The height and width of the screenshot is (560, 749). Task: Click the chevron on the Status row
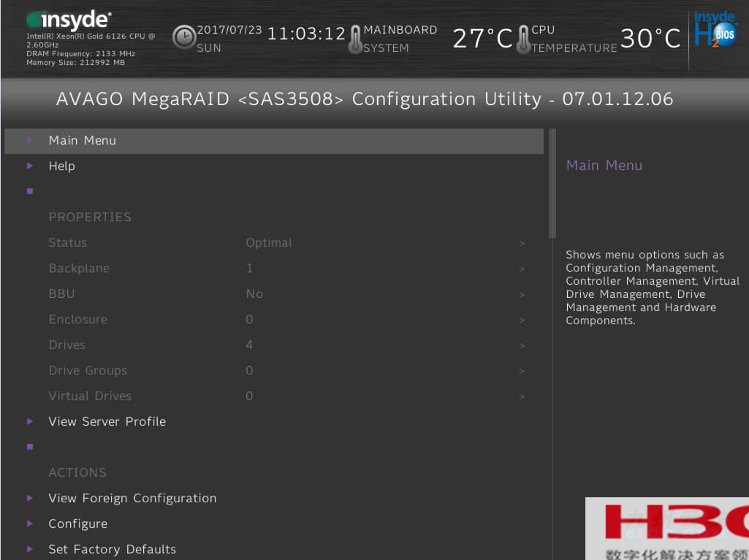522,243
